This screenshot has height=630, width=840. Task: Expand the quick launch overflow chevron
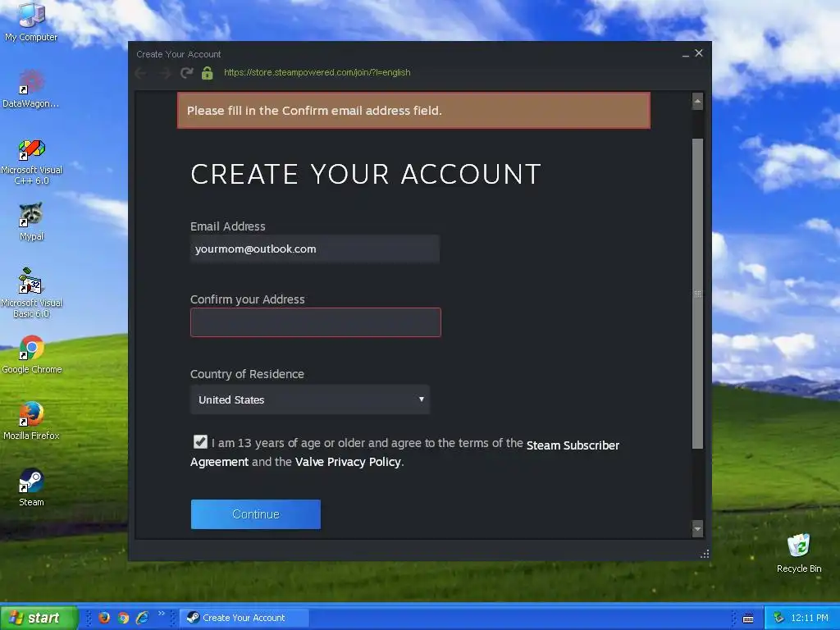[x=162, y=614]
